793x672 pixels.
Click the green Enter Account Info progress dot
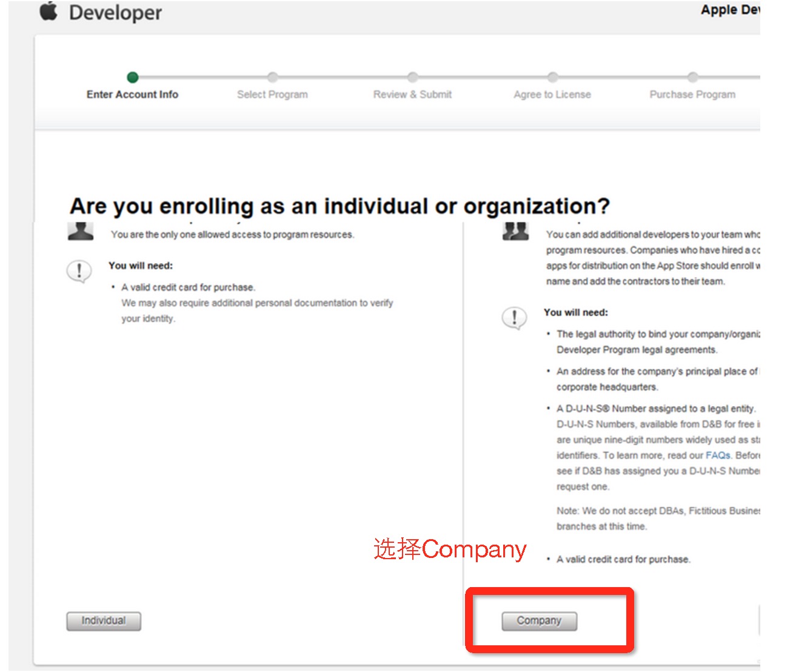coord(132,77)
